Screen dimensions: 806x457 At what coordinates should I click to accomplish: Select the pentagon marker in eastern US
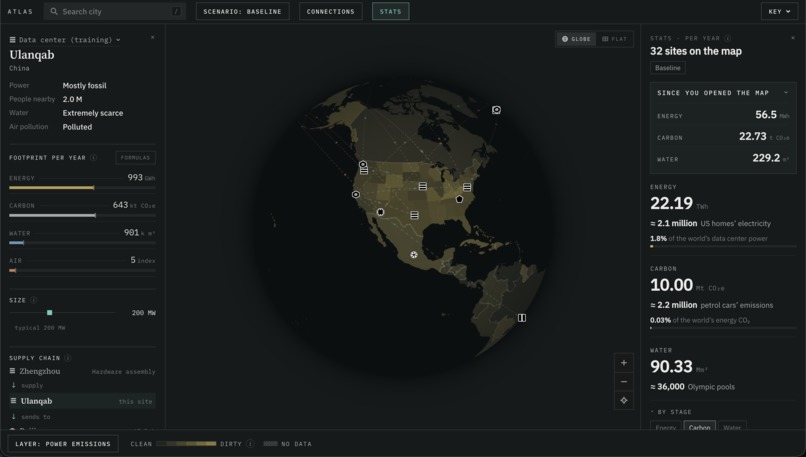(x=460, y=199)
